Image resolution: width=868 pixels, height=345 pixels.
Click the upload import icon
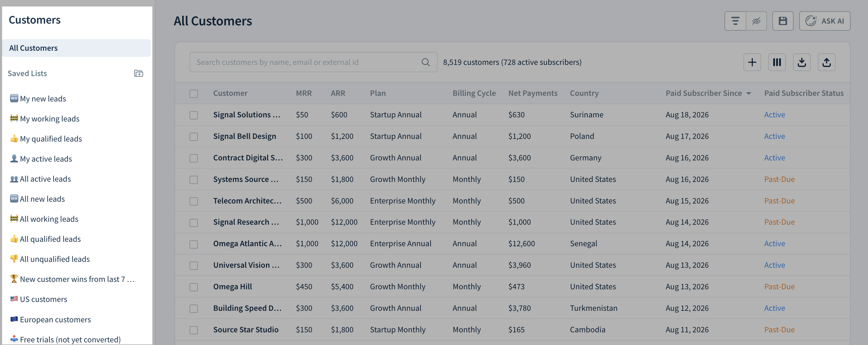[x=826, y=62]
